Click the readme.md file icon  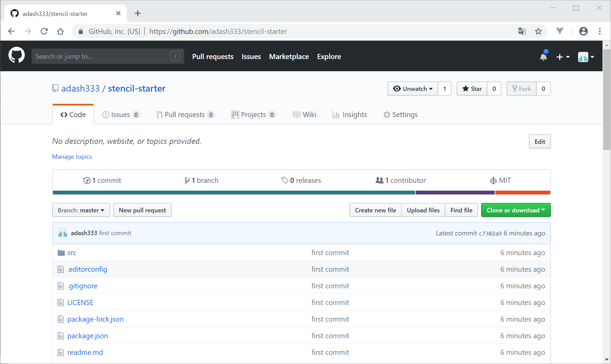[61, 352]
